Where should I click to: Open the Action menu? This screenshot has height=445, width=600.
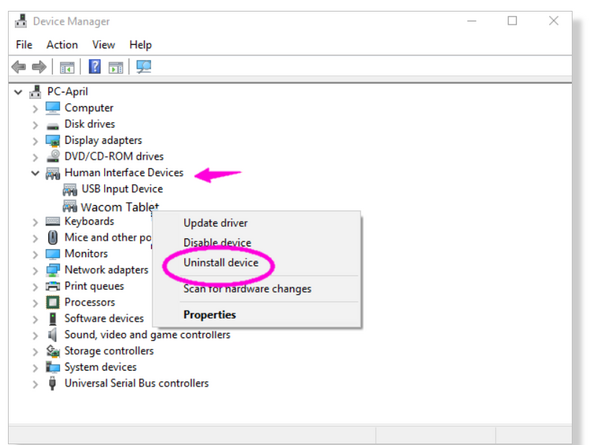(62, 45)
